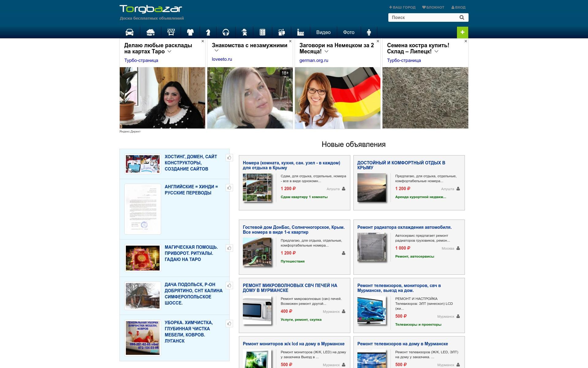This screenshot has width=588, height=368.
Task: Expand the German course ad chevron
Action: point(326,52)
